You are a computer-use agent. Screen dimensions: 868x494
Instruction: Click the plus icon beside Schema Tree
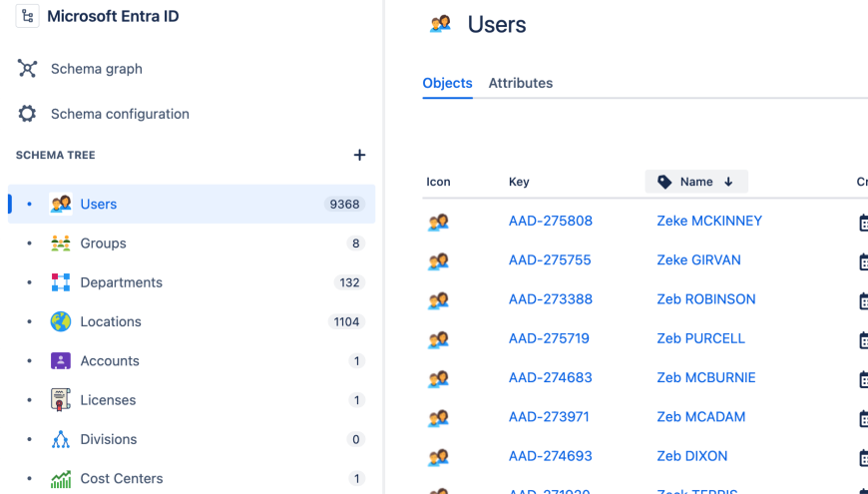(359, 155)
